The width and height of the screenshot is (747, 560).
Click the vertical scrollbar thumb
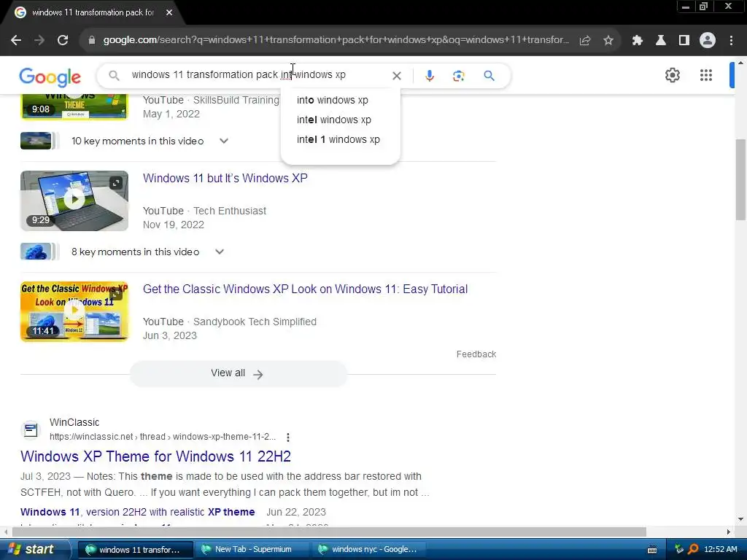740,179
